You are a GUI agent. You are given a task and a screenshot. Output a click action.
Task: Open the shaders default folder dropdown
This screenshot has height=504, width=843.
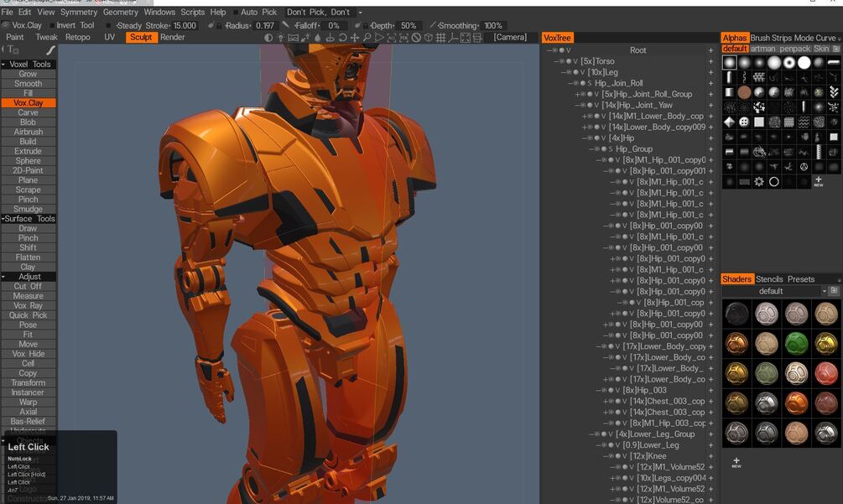(825, 291)
